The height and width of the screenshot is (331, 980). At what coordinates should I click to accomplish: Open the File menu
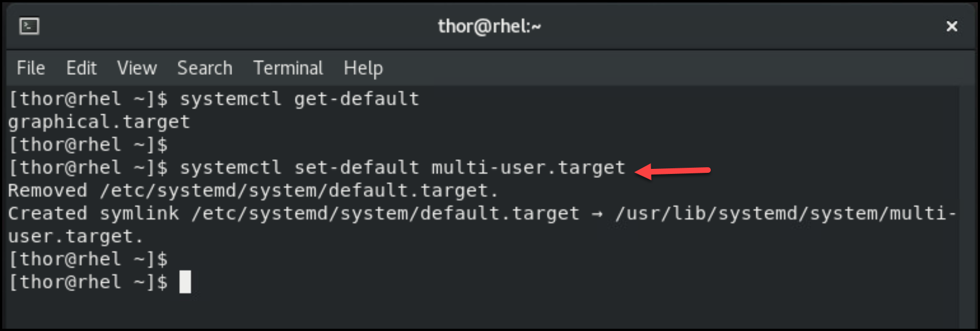(30, 68)
